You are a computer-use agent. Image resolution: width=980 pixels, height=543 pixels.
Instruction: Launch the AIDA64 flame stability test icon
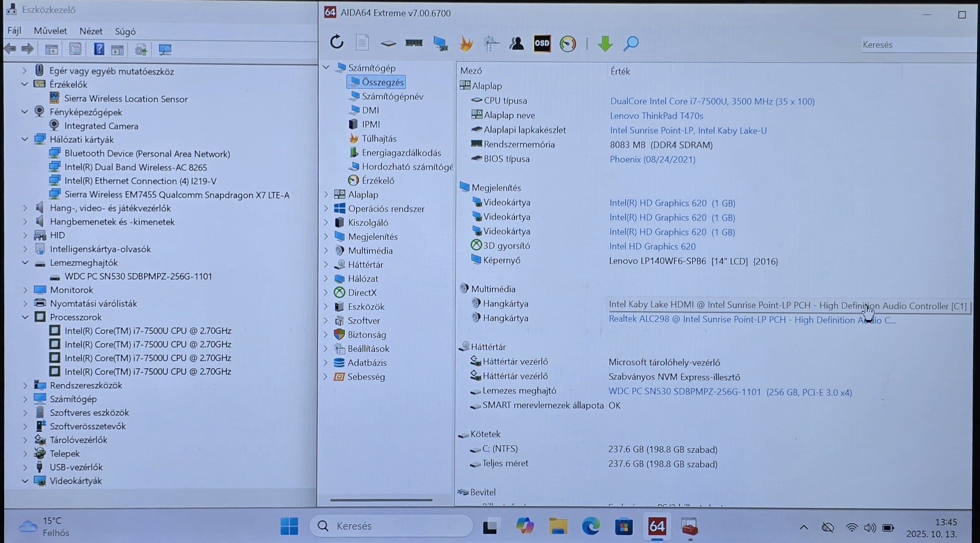coord(466,43)
